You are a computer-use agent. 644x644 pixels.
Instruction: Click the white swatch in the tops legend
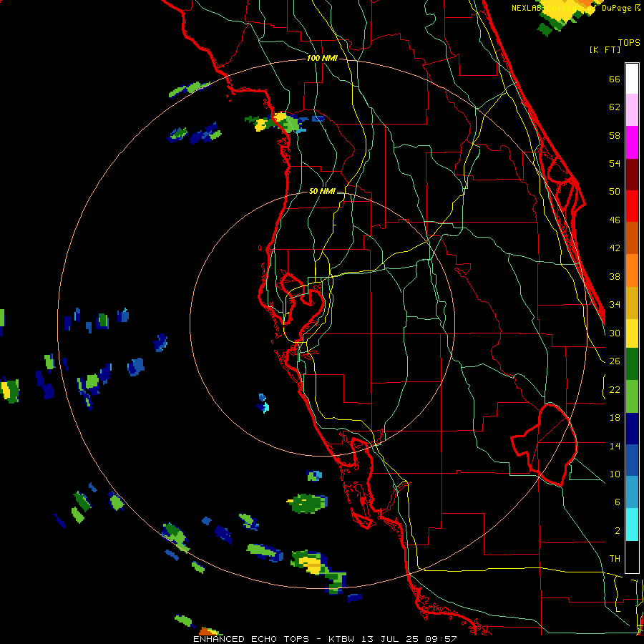632,79
